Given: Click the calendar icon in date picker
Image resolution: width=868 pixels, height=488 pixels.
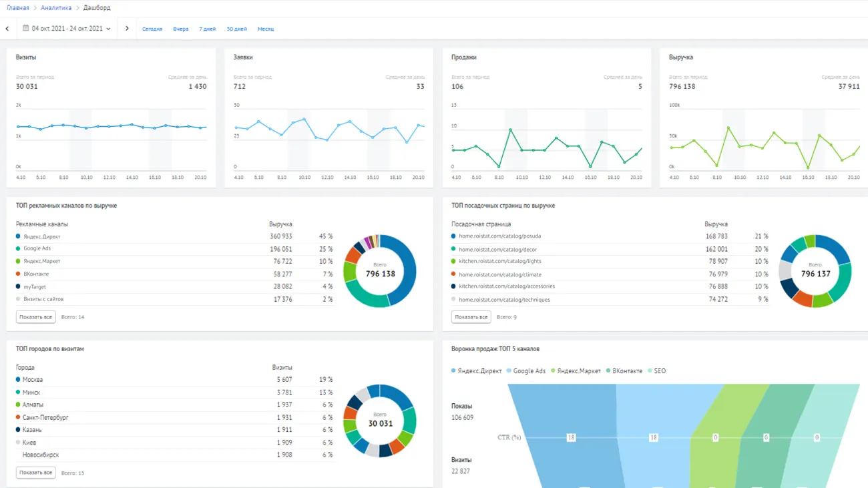Looking at the screenshot, I should click(26, 29).
